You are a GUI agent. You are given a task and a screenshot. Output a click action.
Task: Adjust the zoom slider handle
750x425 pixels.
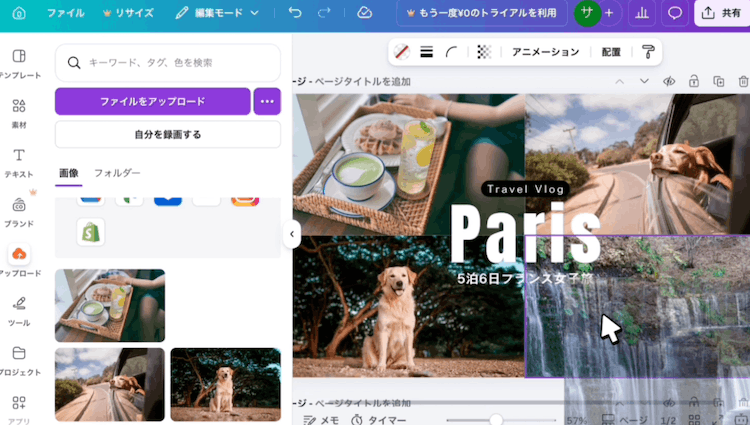pyautogui.click(x=496, y=420)
